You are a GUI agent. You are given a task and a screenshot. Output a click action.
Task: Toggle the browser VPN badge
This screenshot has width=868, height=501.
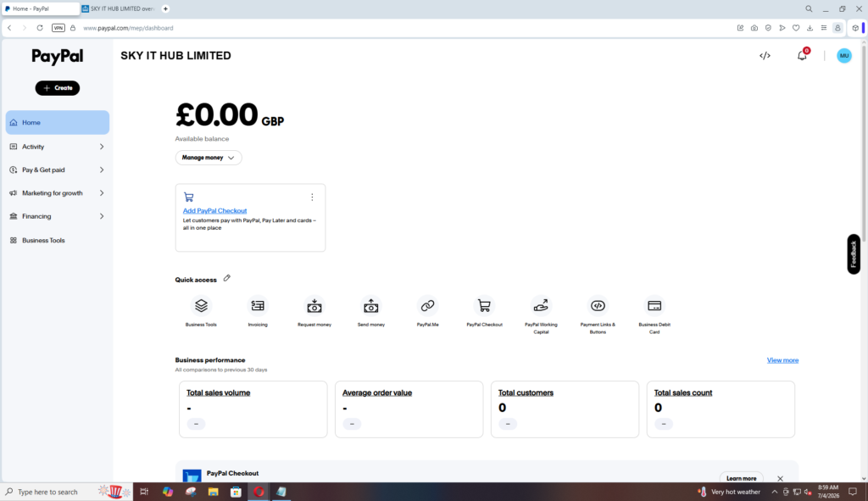point(58,28)
